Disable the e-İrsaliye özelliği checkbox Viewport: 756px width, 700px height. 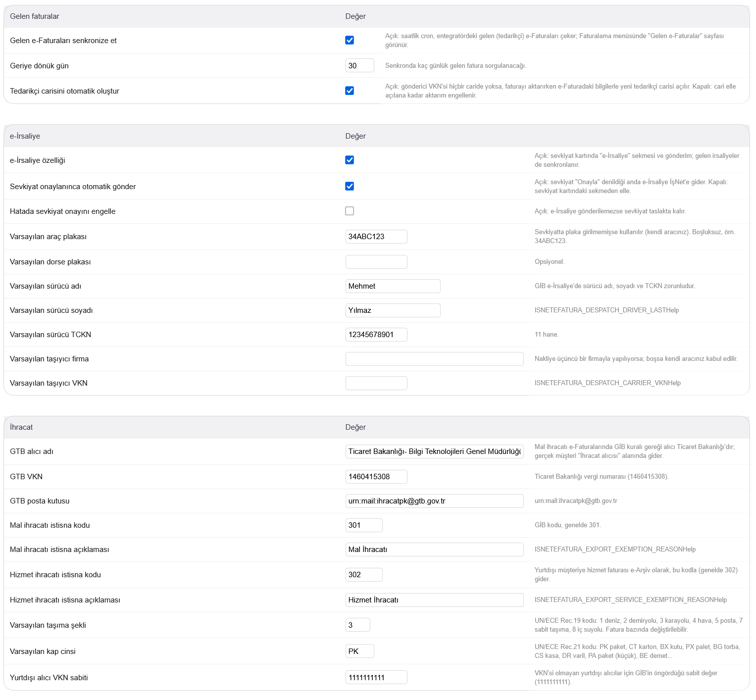pos(350,160)
